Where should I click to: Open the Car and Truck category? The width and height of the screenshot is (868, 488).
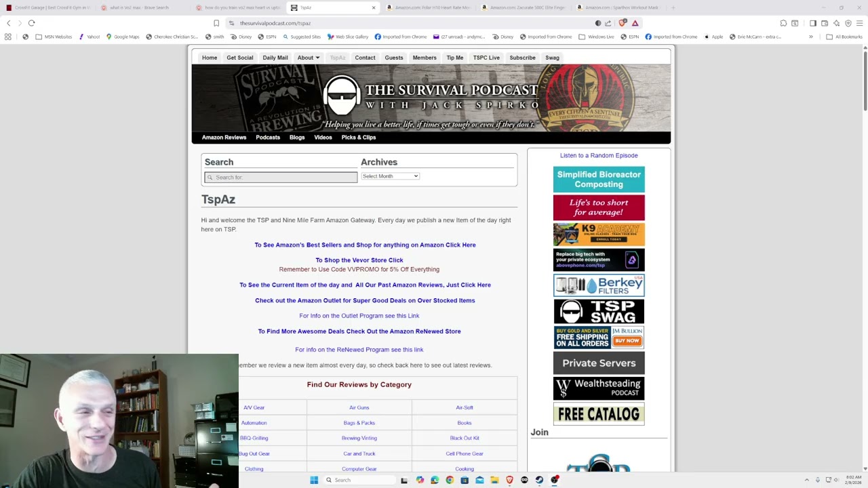pyautogui.click(x=359, y=453)
